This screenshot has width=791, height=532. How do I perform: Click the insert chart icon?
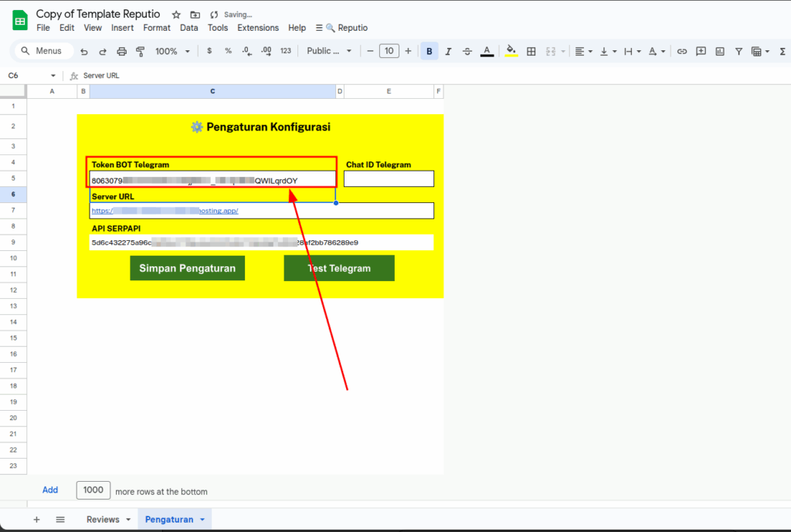(x=720, y=52)
